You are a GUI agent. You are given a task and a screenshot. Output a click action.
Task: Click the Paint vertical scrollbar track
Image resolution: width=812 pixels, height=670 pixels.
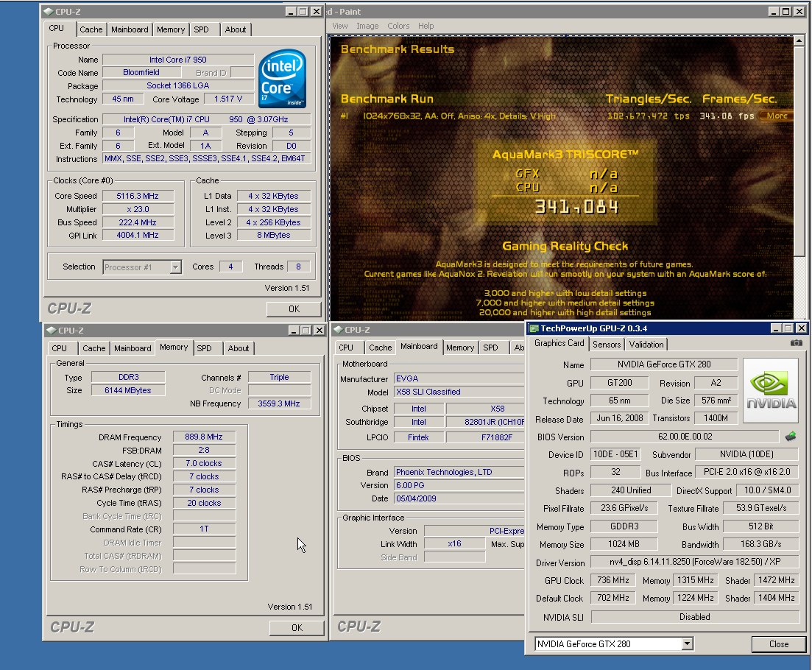tap(799, 288)
